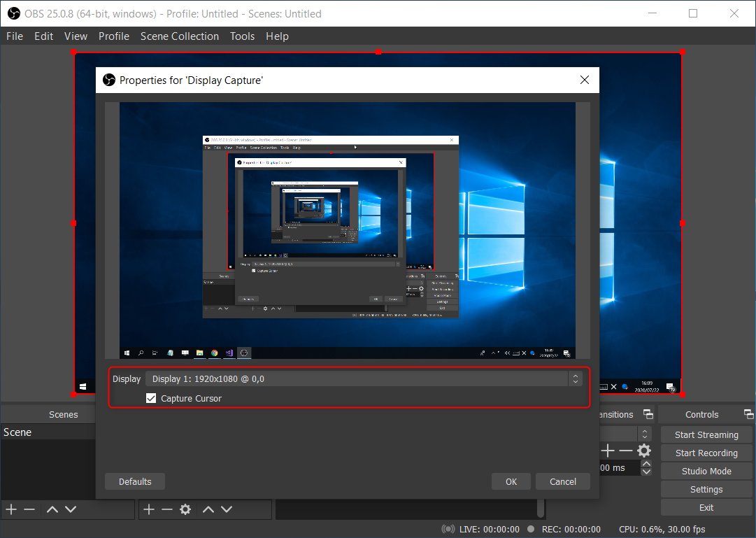The image size is (756, 538).
Task: Add a new scene with plus icon
Action: point(11,509)
